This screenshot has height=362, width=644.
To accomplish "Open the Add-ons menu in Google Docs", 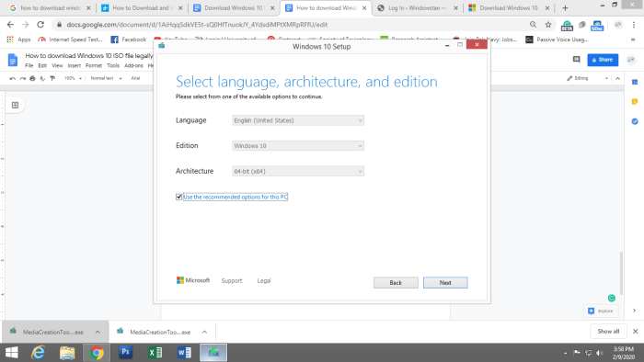I will 133,65.
